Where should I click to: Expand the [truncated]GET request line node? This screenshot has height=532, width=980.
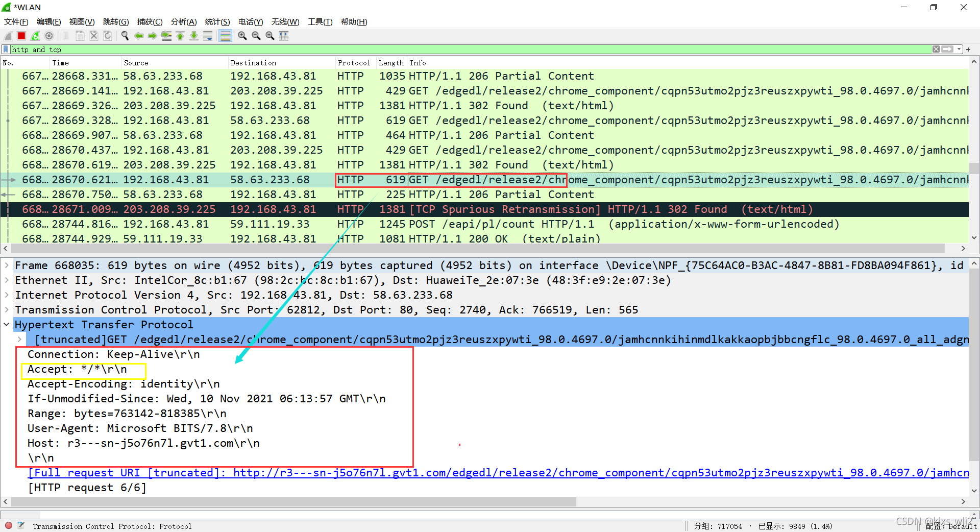[19, 340]
